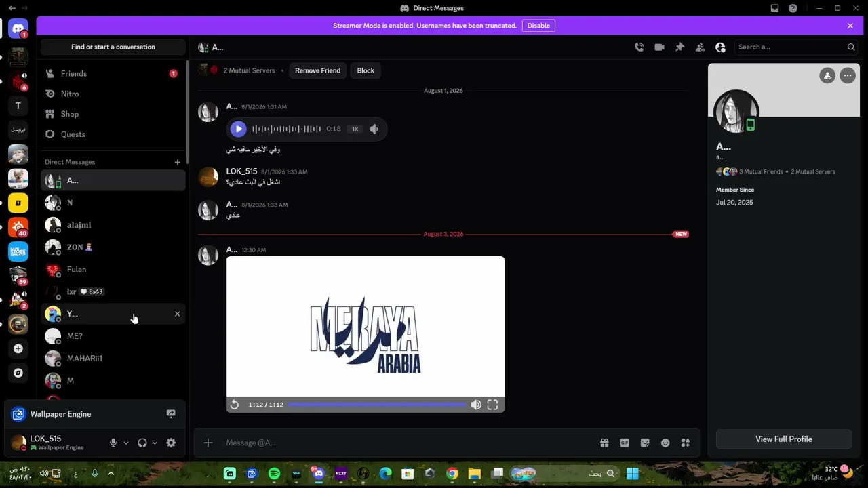Open profile more options menu
The width and height of the screenshot is (868, 488).
click(848, 76)
